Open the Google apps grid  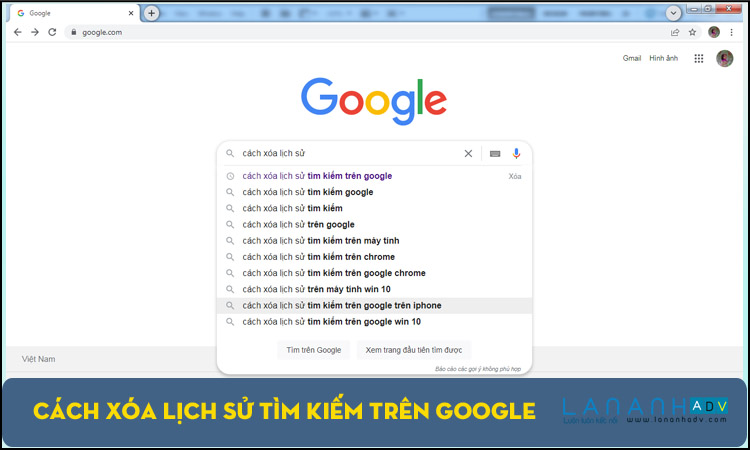[699, 58]
